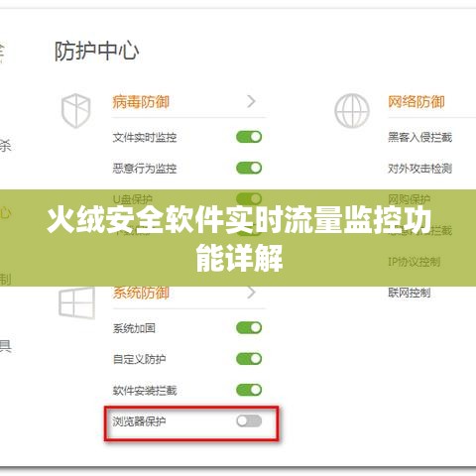
Task: Select the 自定义防护 label
Action: [x=139, y=359]
